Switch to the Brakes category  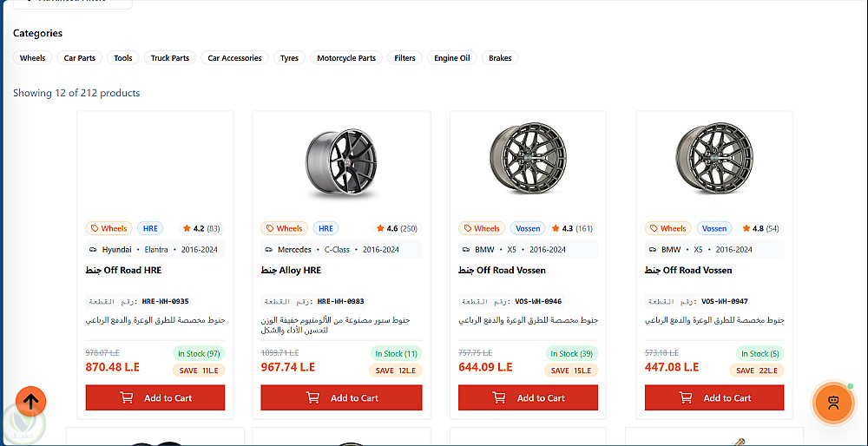point(500,58)
